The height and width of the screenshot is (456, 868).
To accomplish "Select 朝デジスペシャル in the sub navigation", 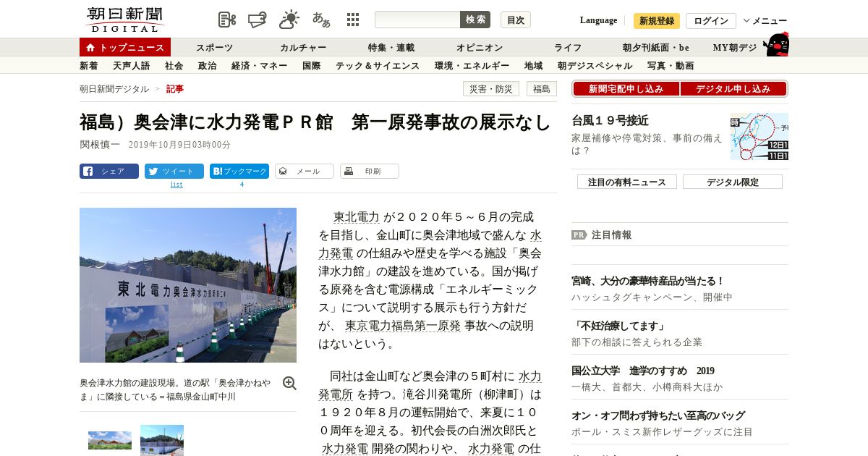I will pos(595,66).
